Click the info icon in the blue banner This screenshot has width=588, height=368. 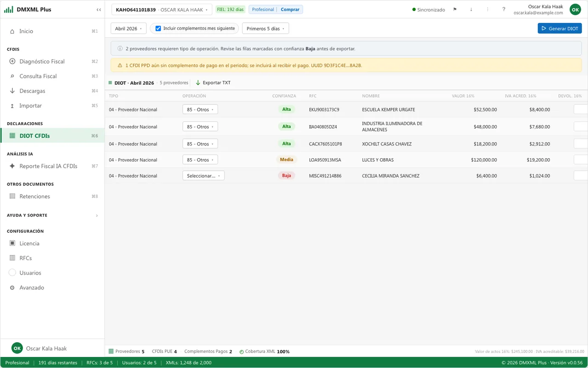pyautogui.click(x=120, y=48)
